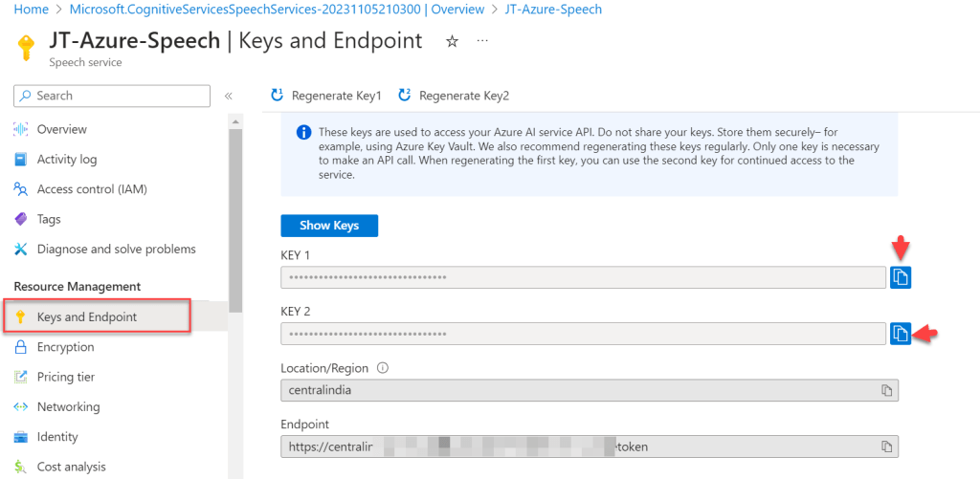Viewport: 980px width, 479px height.
Task: Click the Identity briefcase icon
Action: 21,437
